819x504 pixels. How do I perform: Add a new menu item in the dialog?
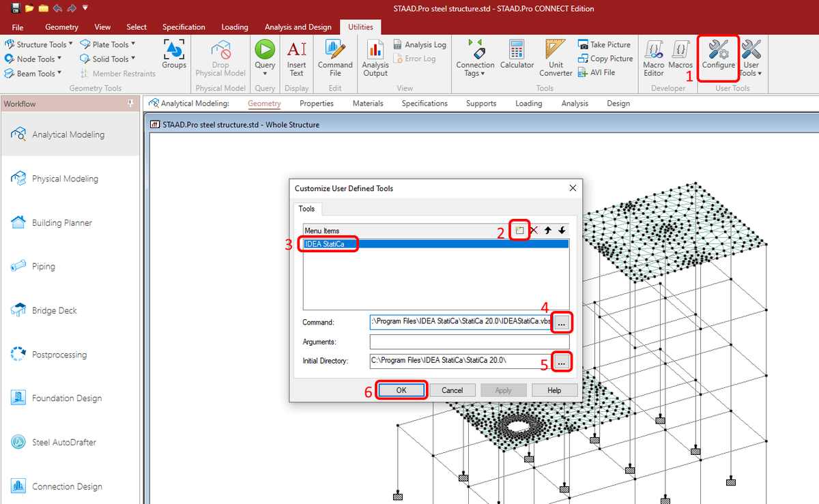coord(519,231)
